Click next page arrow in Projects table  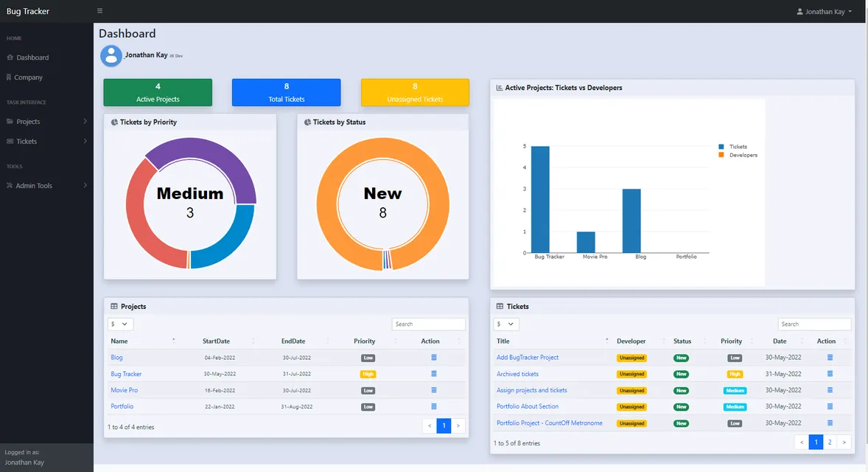458,426
